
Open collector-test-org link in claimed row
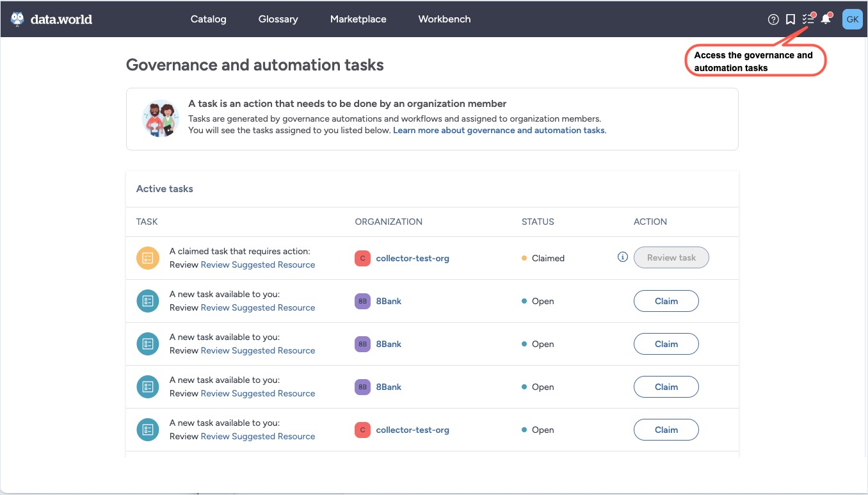click(412, 258)
